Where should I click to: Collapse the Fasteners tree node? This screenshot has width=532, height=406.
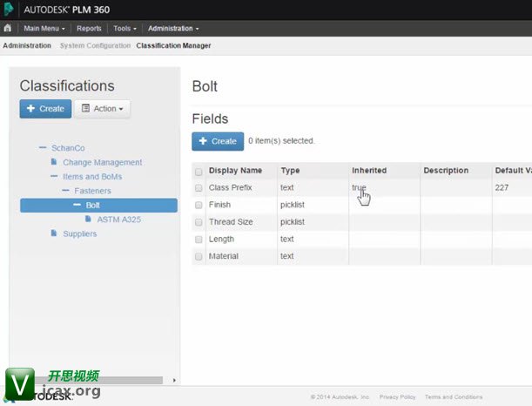tap(65, 191)
